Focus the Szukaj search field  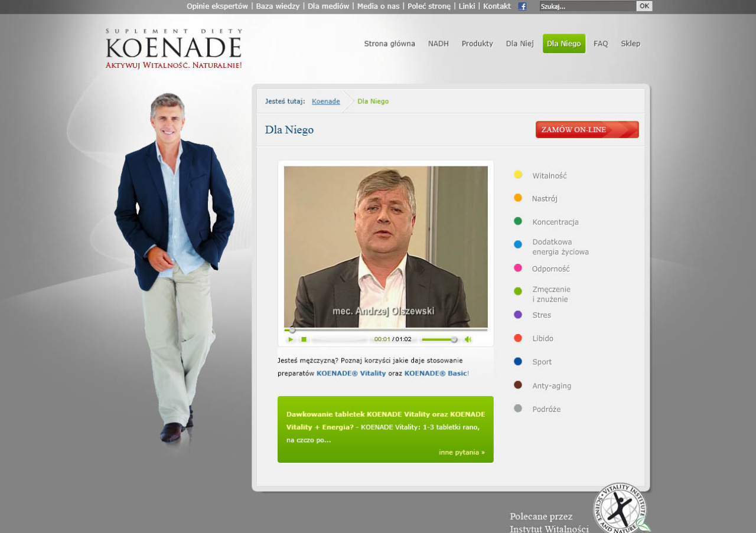click(588, 6)
